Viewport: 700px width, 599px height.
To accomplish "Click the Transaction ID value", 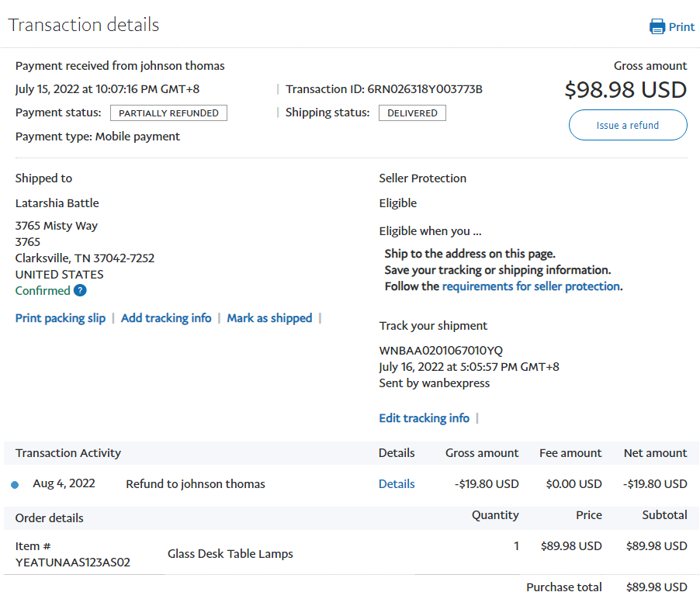I will point(425,89).
